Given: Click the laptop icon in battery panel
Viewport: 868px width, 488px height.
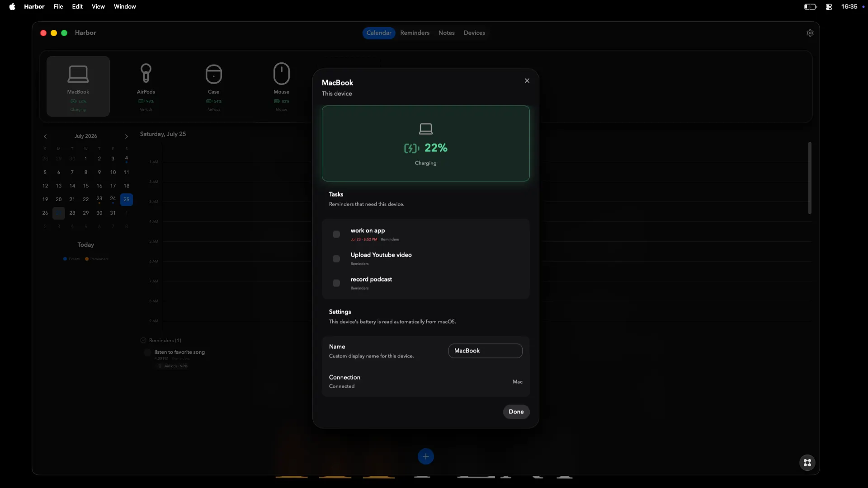Looking at the screenshot, I should click(426, 129).
